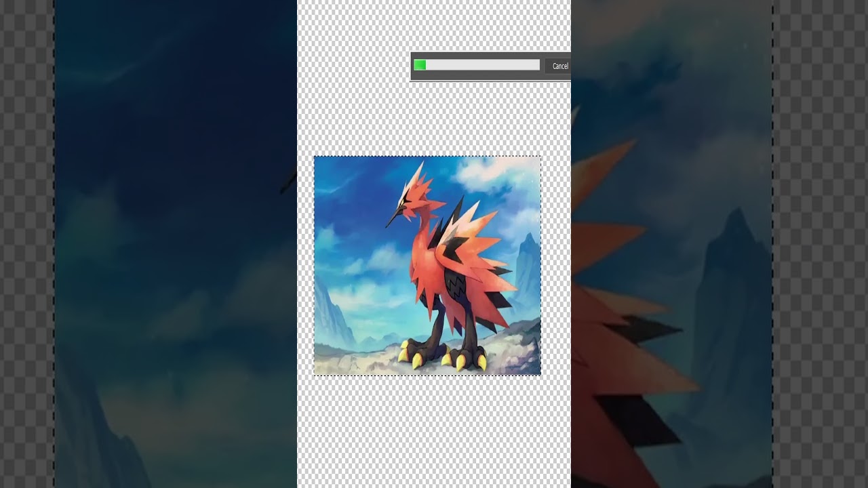Click the green progress bar

click(x=477, y=65)
